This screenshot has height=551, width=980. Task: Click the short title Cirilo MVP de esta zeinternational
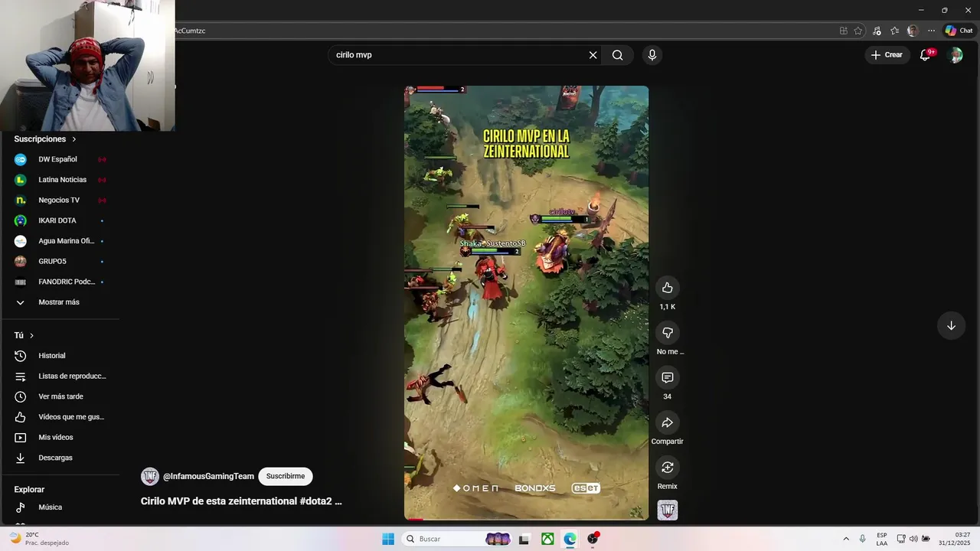pyautogui.click(x=241, y=501)
